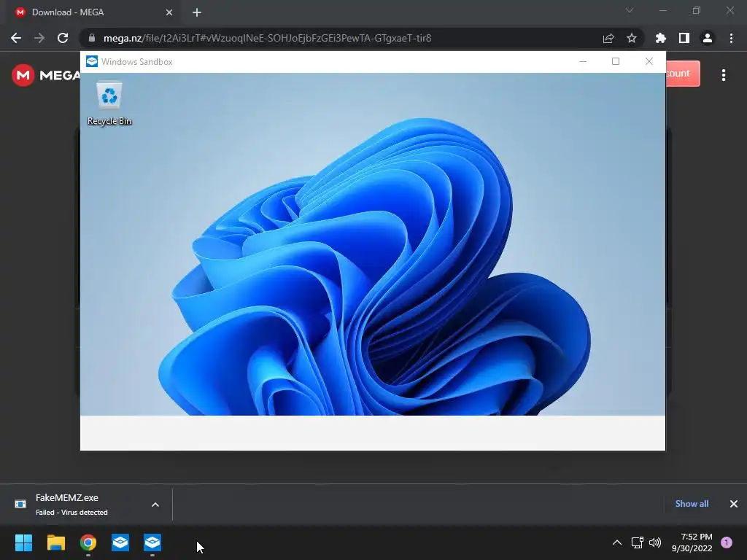View site information lock icon
Image resolution: width=747 pixels, height=560 pixels.
tap(92, 38)
